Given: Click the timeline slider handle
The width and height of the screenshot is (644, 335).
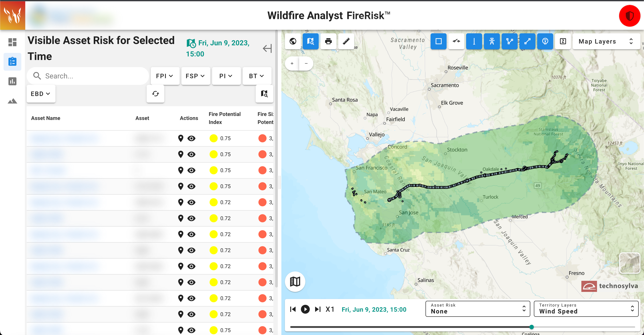Looking at the screenshot, I should point(531,327).
